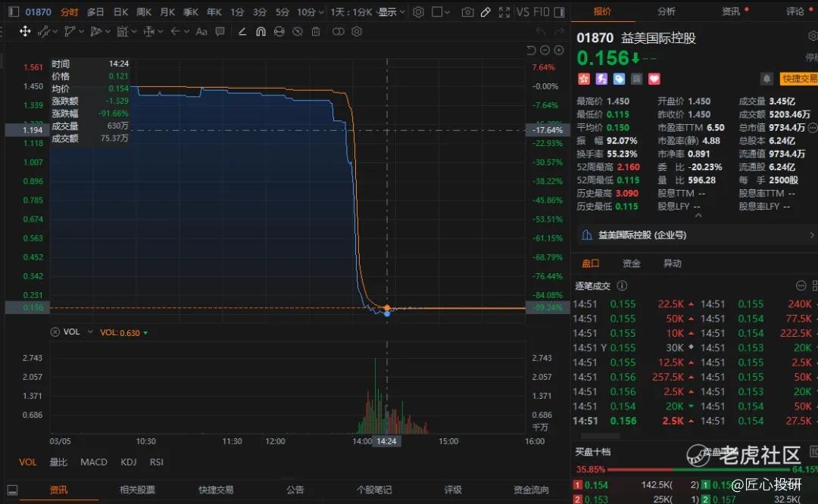Open the chart layout square dropdown
The width and height of the screenshot is (818, 504).
click(x=441, y=11)
